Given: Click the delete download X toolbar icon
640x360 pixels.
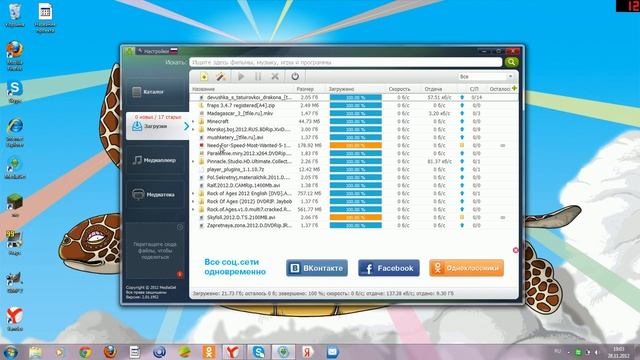Looking at the screenshot, I should tap(275, 76).
